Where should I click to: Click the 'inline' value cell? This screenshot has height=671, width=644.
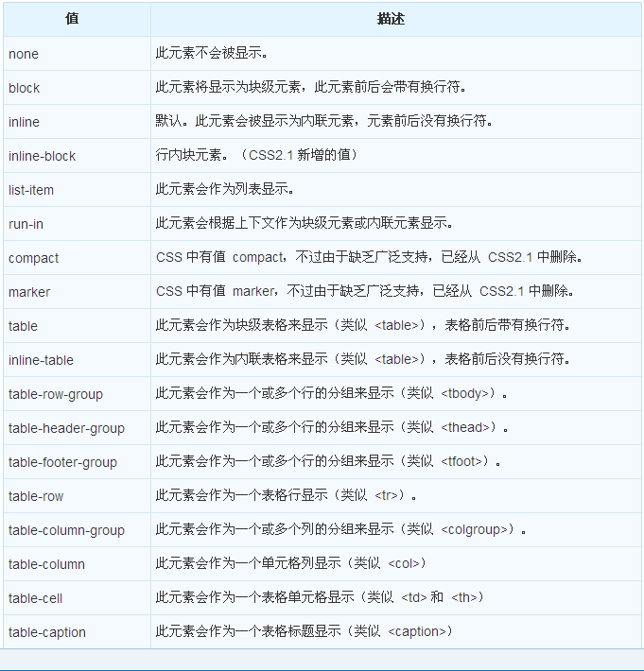tap(25, 122)
